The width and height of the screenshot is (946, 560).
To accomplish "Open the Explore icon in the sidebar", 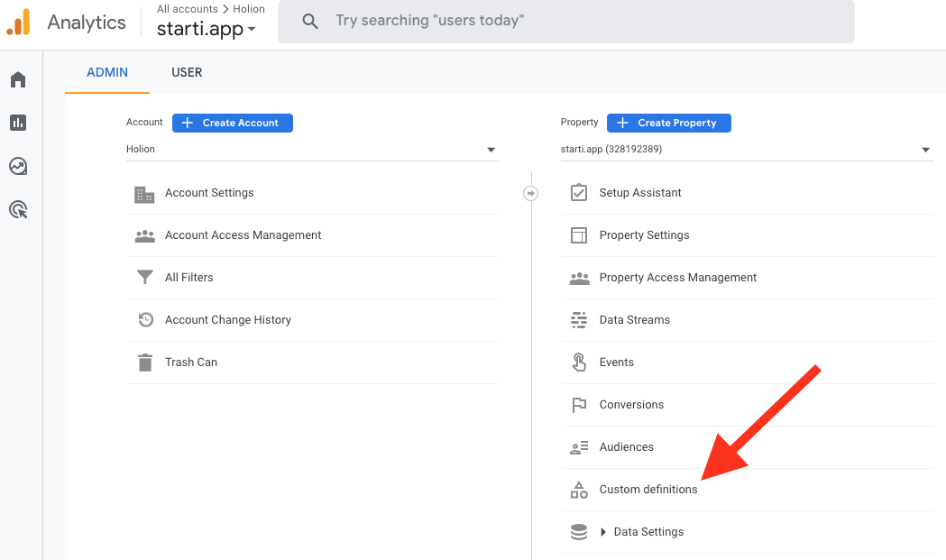I will pos(17,166).
